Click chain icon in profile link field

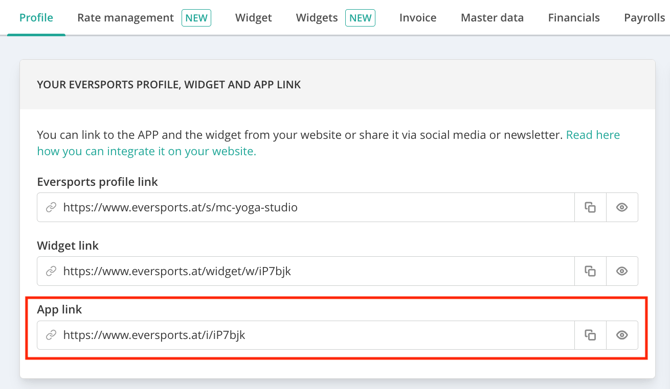(51, 207)
